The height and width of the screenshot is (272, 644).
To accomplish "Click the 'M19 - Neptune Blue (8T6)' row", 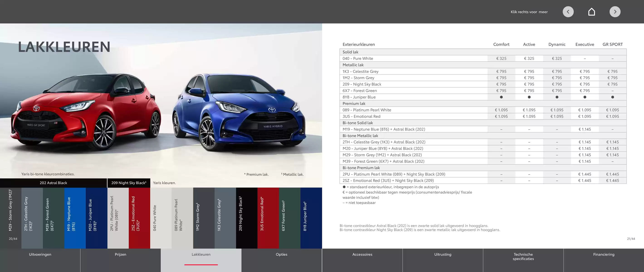I will point(483,129).
